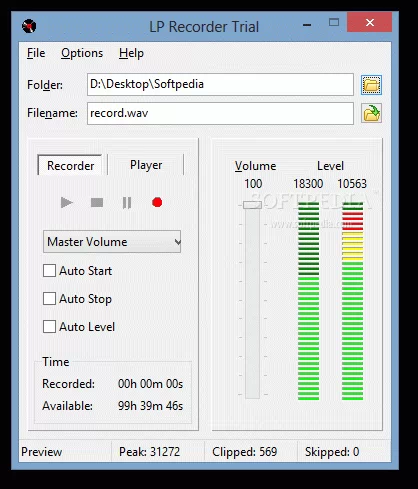
Task: Enable the Auto Stop checkbox
Action: 49,299
